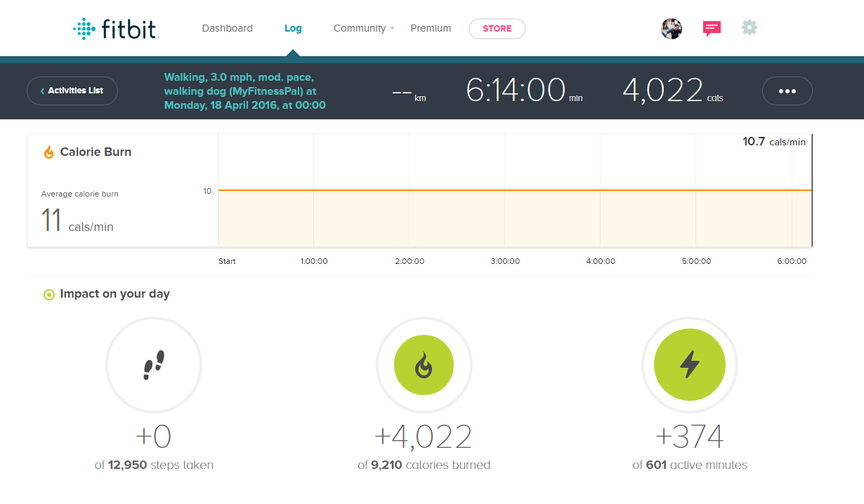The image size is (864, 504).
Task: Click the green flame calories burned icon
Action: point(424,364)
